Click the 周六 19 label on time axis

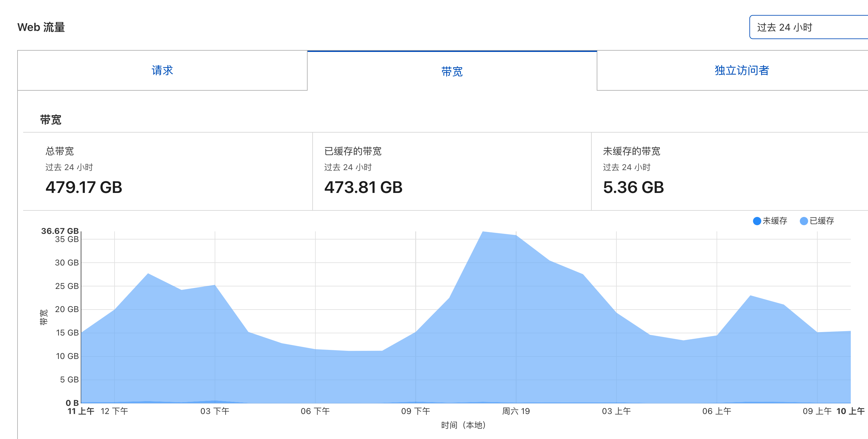click(516, 411)
